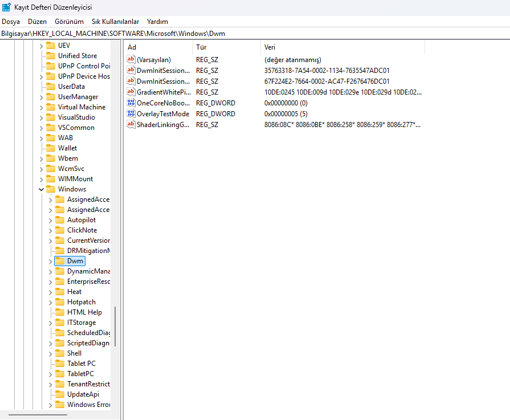
Task: Click the REG_DWORD type of OverlayTestMode
Action: pyautogui.click(x=215, y=114)
